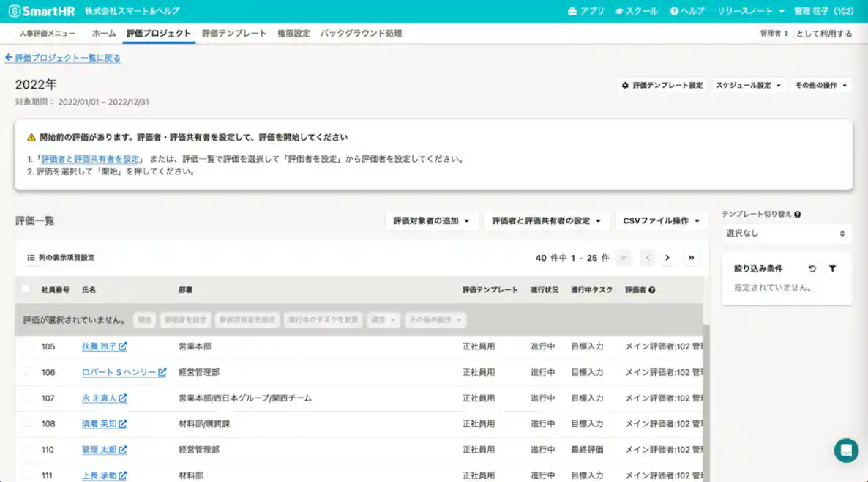The height and width of the screenshot is (482, 868).
Task: Check the select-all checkbox in the table header
Action: click(26, 290)
